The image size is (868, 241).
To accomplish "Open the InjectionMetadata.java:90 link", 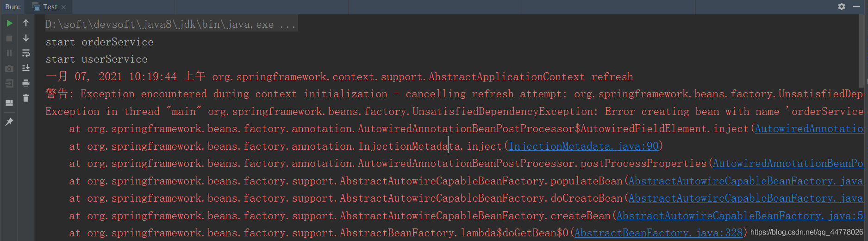I will coord(583,146).
